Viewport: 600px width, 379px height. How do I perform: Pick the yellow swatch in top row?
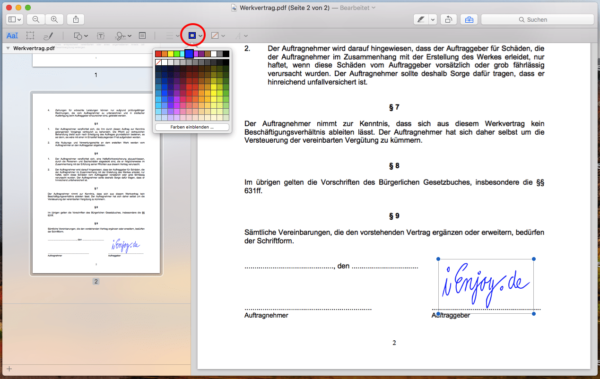[x=171, y=54]
